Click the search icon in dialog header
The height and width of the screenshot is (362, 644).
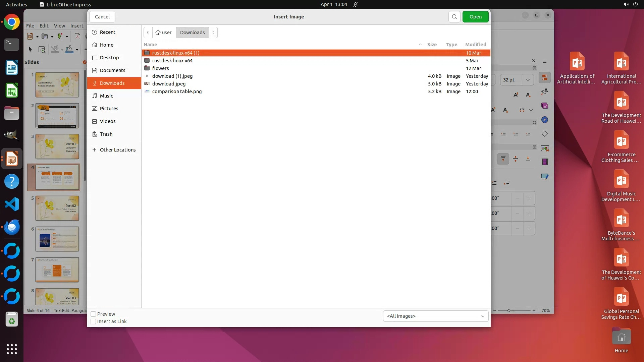454,17
